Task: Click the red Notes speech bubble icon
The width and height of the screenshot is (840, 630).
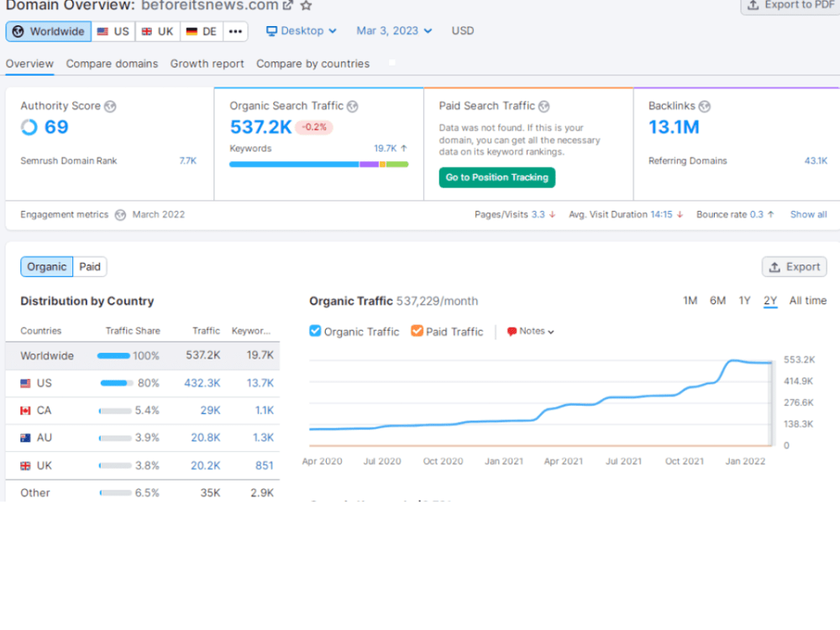Action: pos(512,332)
